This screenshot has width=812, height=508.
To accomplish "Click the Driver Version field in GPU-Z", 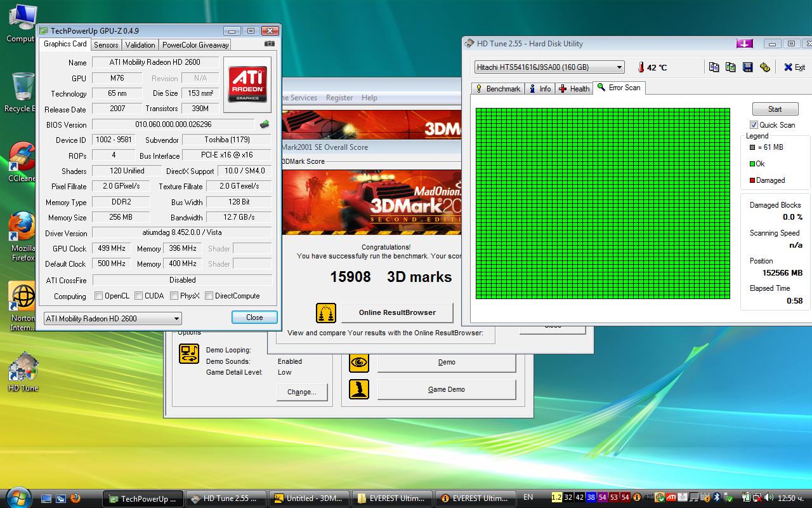I will [x=182, y=233].
